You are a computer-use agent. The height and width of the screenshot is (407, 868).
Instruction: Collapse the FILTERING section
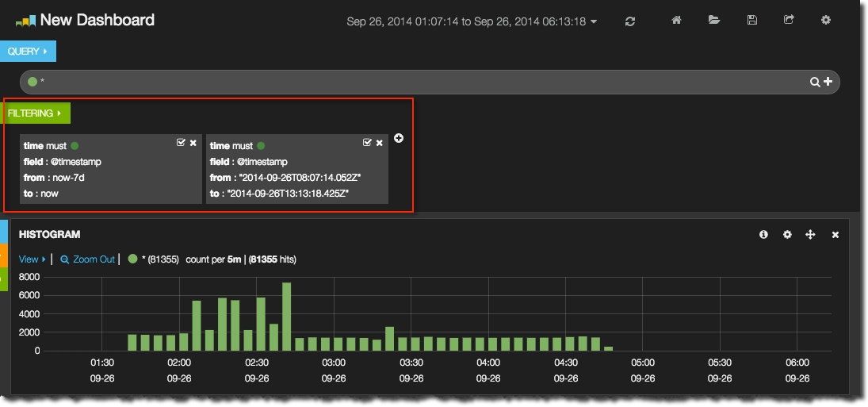(35, 113)
